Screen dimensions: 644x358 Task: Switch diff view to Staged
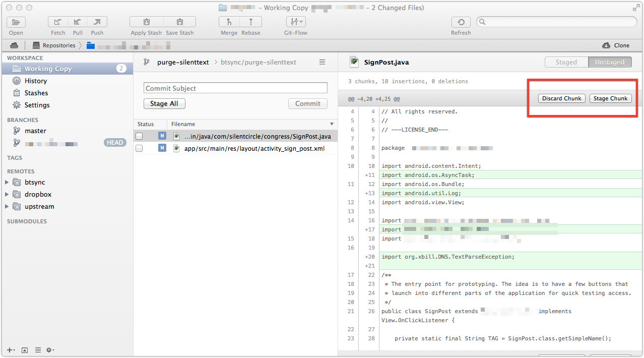click(x=566, y=62)
